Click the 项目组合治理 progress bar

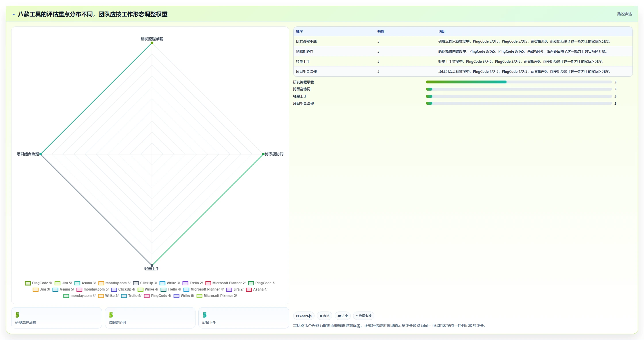pos(519,104)
